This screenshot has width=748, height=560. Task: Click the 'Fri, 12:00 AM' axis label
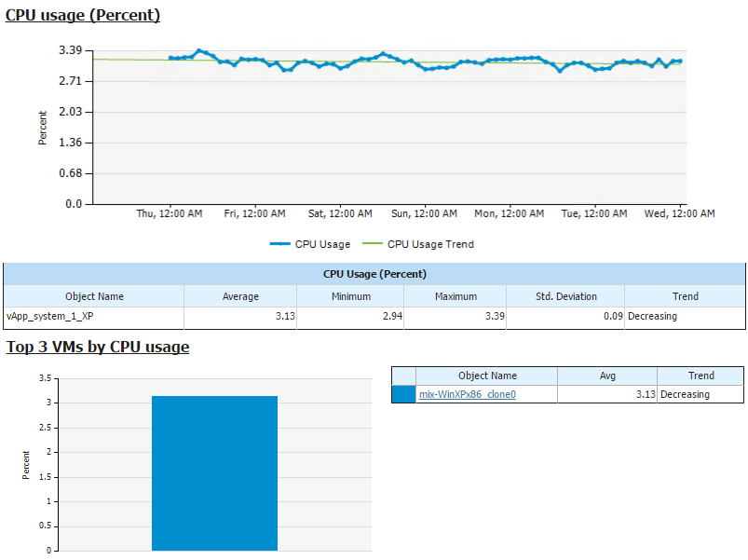click(254, 213)
